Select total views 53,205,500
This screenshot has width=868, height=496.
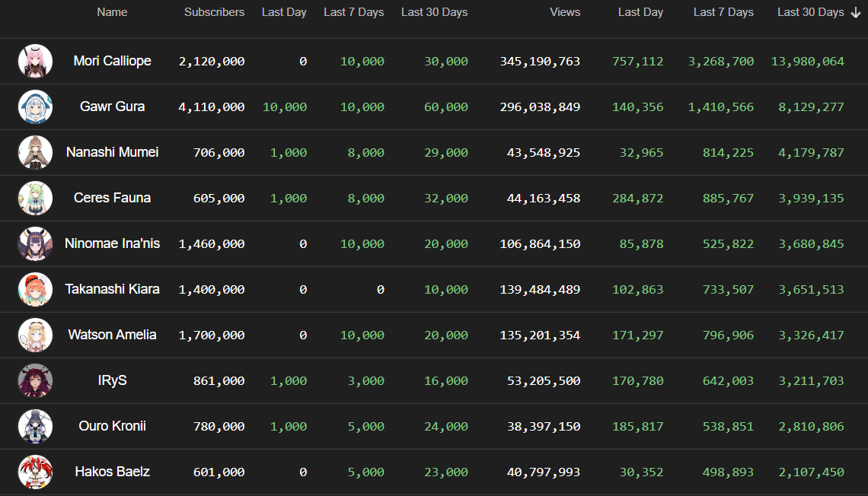click(x=544, y=381)
